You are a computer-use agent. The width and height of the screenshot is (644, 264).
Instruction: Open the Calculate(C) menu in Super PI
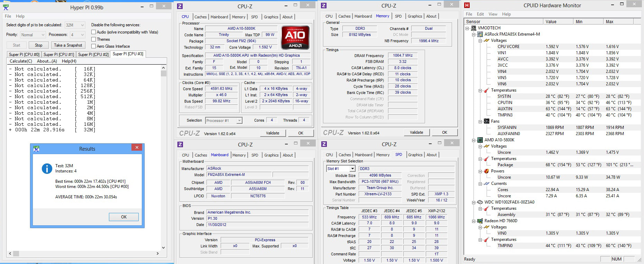pos(21,61)
